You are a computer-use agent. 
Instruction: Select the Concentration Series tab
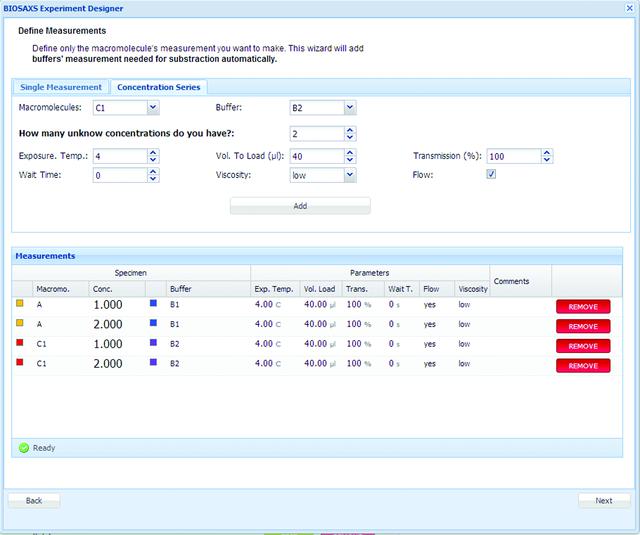(159, 87)
